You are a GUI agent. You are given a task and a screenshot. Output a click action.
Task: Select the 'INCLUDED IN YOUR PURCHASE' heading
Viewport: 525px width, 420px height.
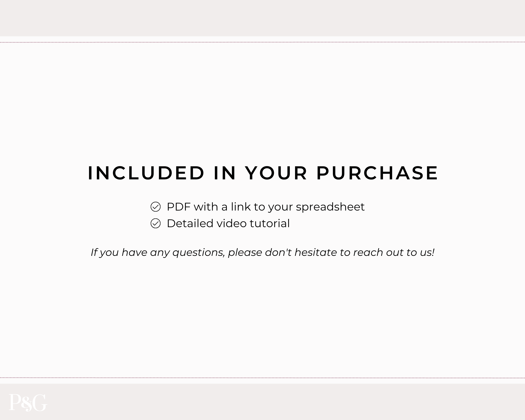tap(263, 173)
